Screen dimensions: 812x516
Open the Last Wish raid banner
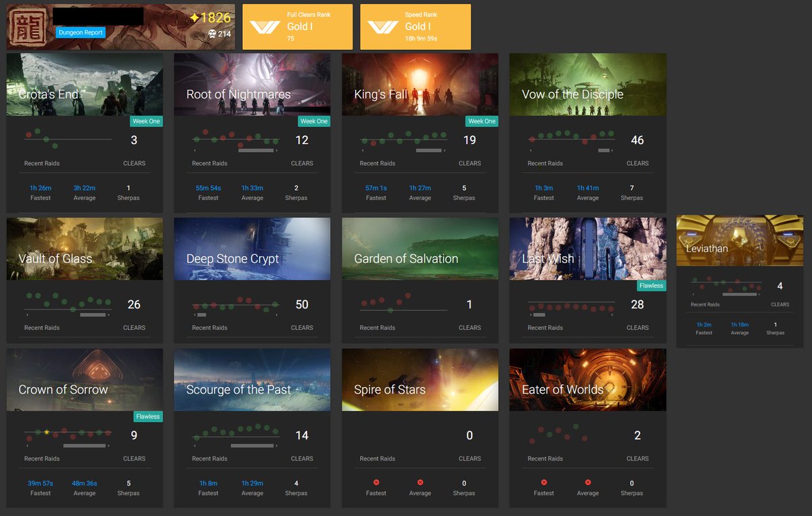[588, 249]
